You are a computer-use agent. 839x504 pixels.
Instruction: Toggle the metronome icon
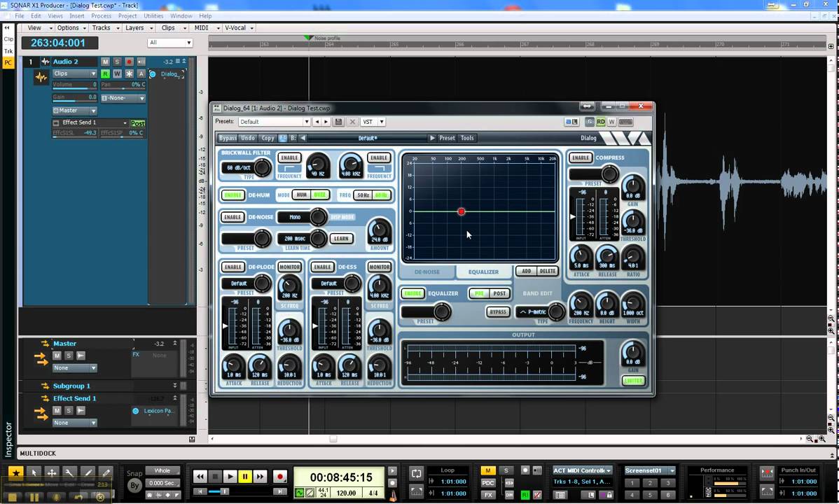coord(393,496)
